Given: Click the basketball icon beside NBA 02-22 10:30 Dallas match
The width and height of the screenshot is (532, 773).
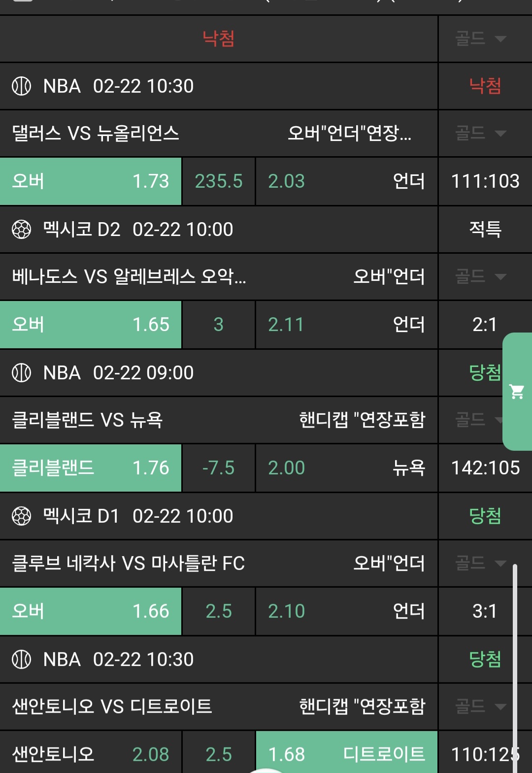Looking at the screenshot, I should tap(21, 86).
